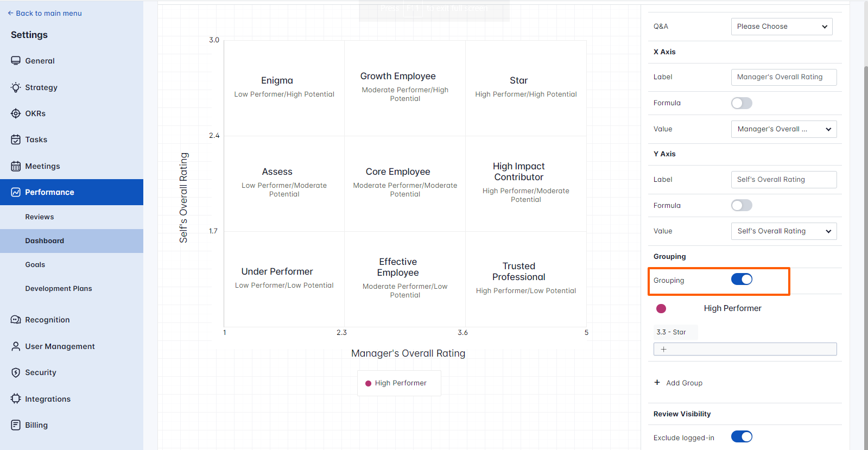Expand the X Axis Value dropdown
Image resolution: width=868 pixels, height=450 pixels.
pyautogui.click(x=783, y=129)
